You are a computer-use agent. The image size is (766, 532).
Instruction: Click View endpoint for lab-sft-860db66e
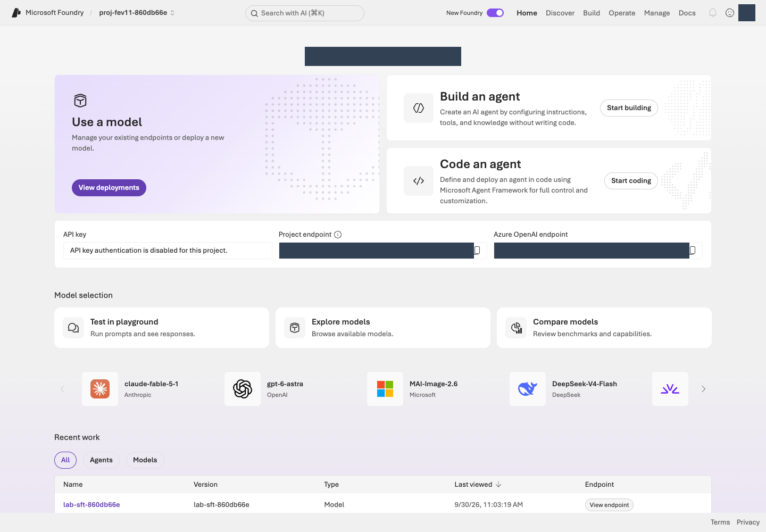609,505
